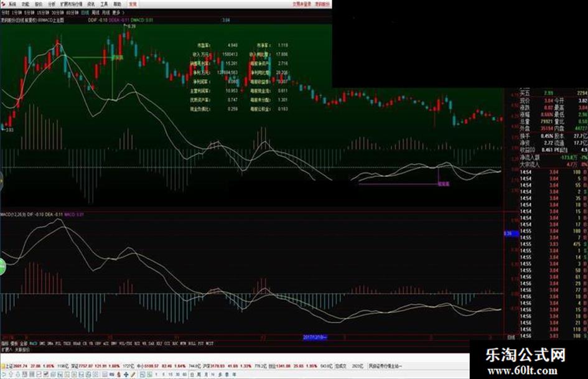Image resolution: width=588 pixels, height=379 pixels.
Task: Click the green circle side-panel handle
Action: pyautogui.click(x=2, y=266)
